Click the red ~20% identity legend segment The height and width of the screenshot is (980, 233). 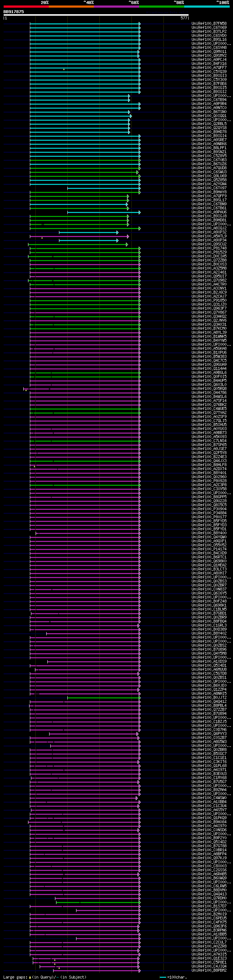pos(26,7)
